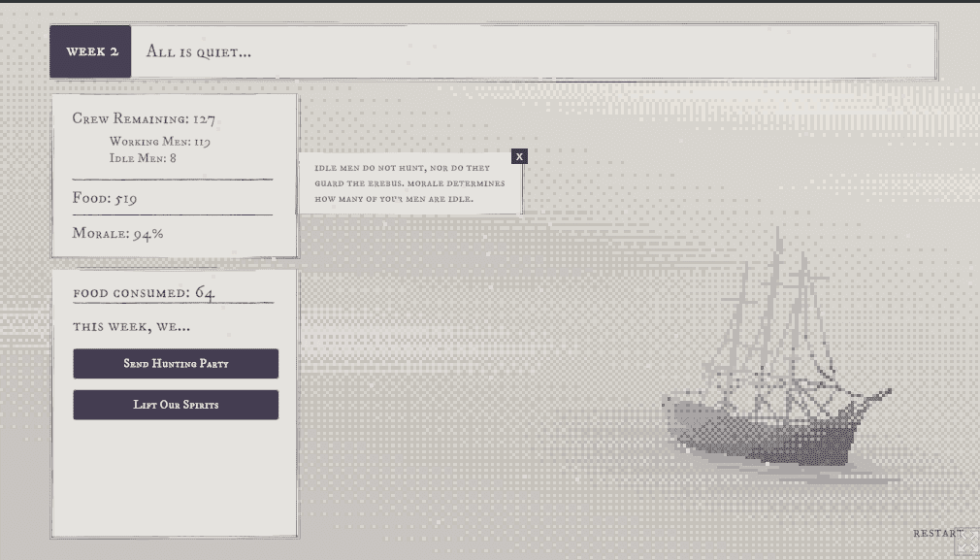Choose Lift Our Spirits

point(176,405)
